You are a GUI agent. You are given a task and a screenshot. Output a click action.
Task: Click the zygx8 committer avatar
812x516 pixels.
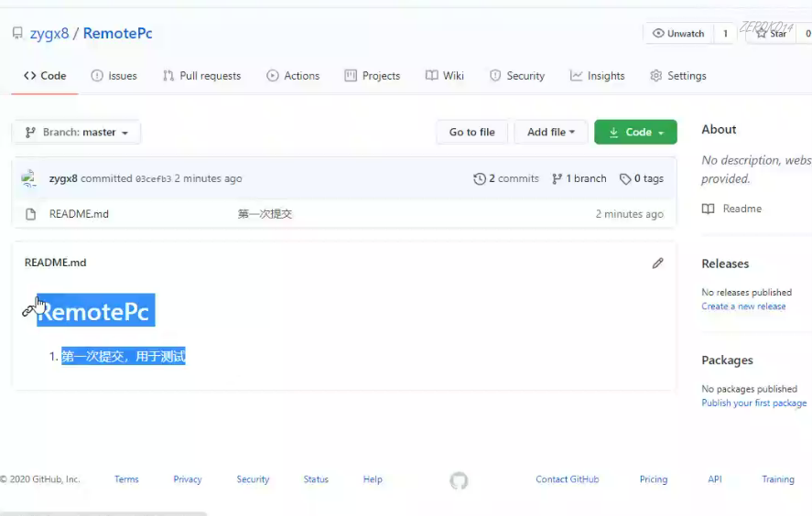point(29,178)
